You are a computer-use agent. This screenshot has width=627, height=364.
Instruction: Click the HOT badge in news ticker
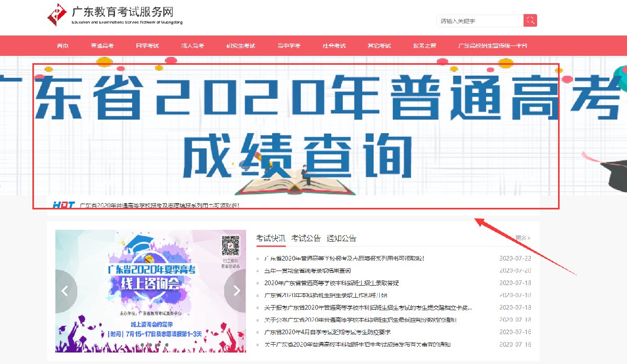pos(63,205)
